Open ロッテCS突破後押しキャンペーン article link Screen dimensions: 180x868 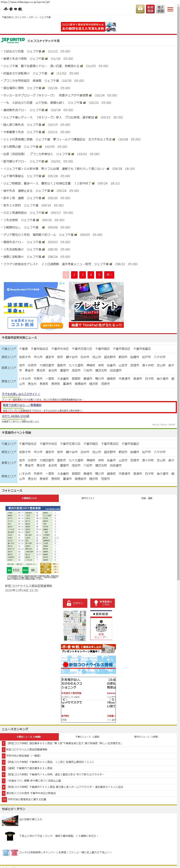(x=65, y=852)
